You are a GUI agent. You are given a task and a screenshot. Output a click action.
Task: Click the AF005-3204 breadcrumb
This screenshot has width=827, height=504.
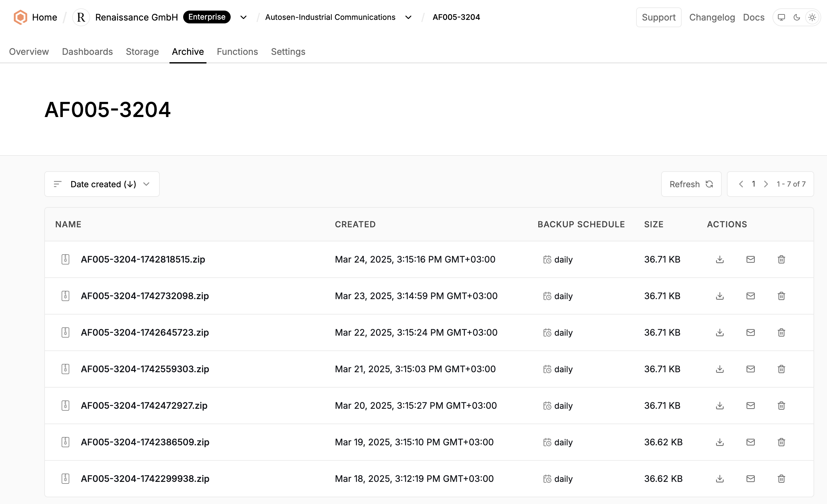[456, 17]
